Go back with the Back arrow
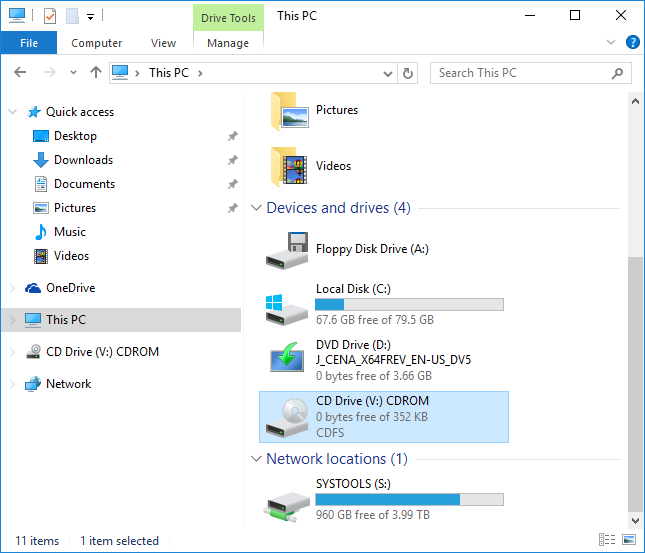 [20, 73]
